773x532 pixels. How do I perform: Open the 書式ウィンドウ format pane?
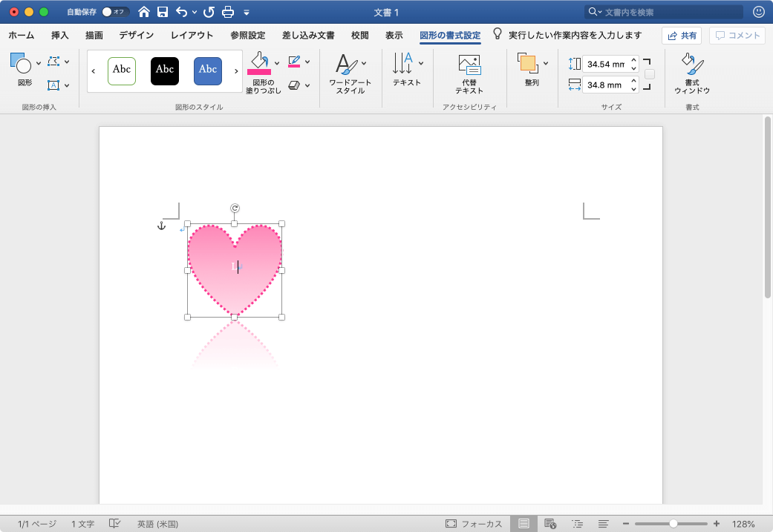click(692, 73)
